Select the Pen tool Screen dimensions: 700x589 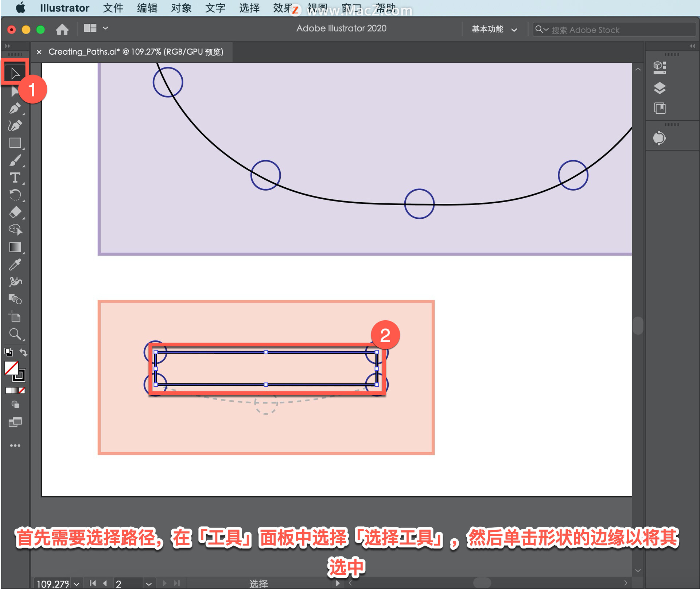pos(15,108)
